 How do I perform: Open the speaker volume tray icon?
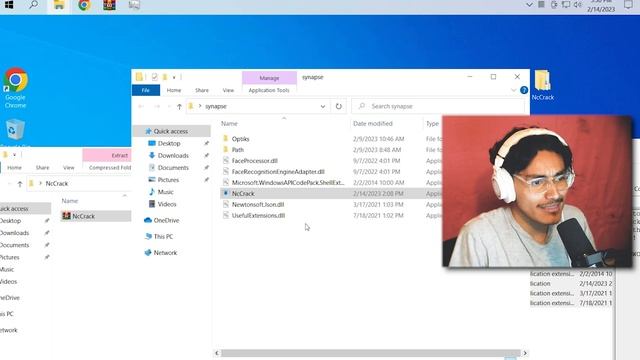point(578,4)
